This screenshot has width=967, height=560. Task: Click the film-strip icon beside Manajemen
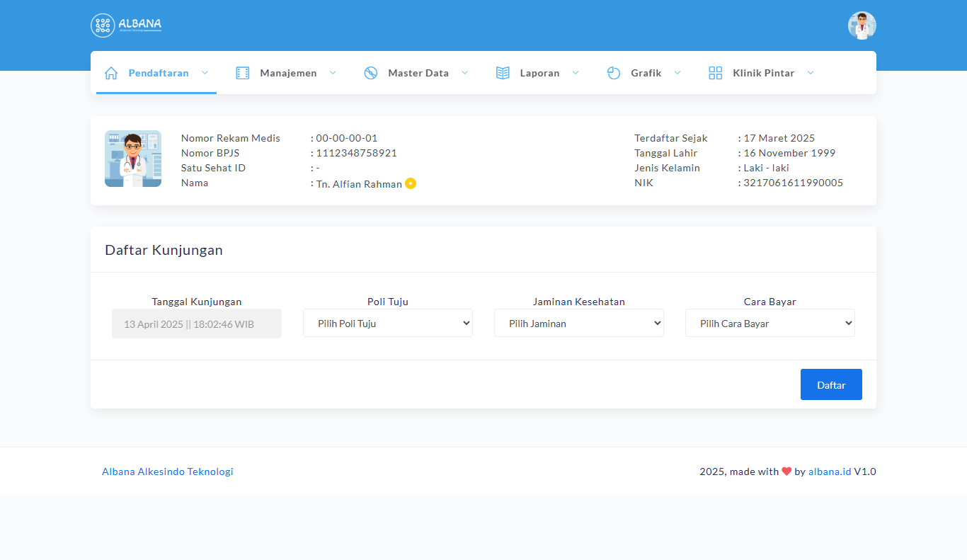[243, 73]
